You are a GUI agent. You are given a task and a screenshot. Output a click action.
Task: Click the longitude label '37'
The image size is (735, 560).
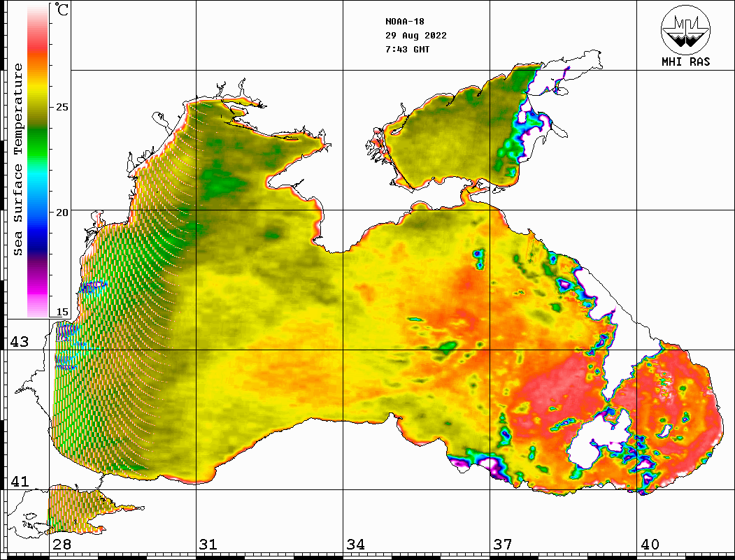503,545
